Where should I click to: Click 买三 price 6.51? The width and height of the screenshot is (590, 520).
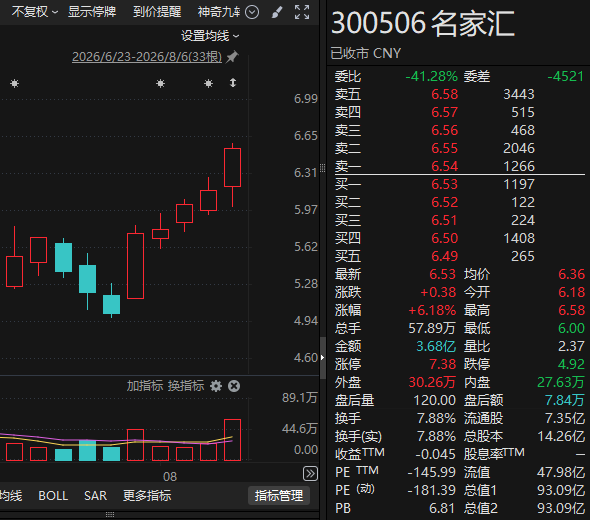tap(444, 220)
